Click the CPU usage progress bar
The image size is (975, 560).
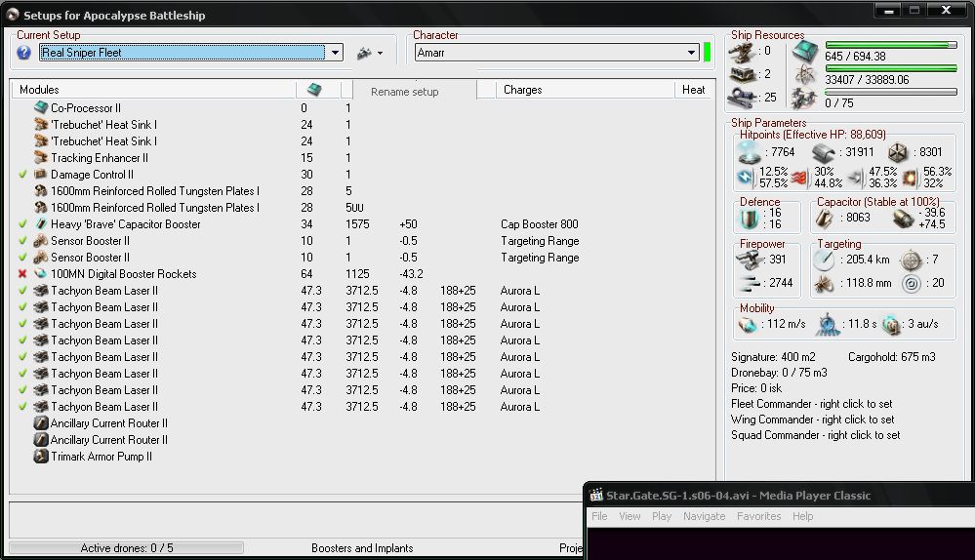click(x=891, y=45)
